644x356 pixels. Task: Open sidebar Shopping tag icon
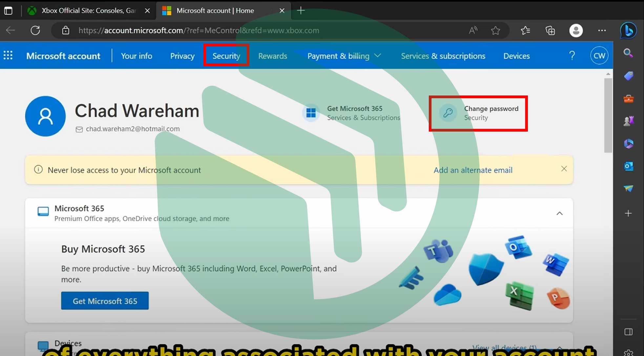tap(628, 76)
